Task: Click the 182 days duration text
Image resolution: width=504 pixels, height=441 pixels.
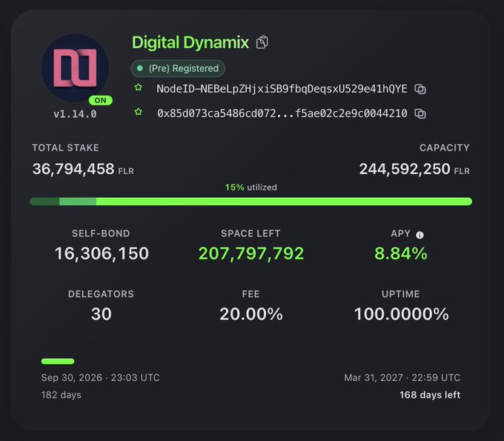Action: [x=61, y=395]
